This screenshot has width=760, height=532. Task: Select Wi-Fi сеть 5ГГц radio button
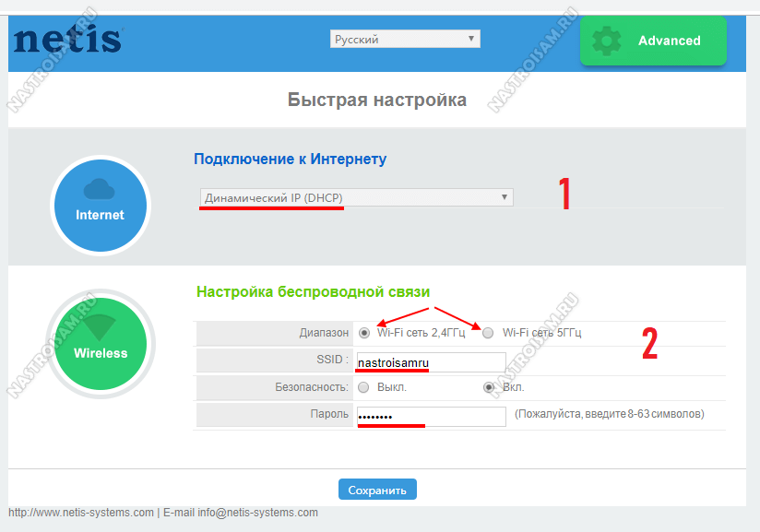(488, 333)
